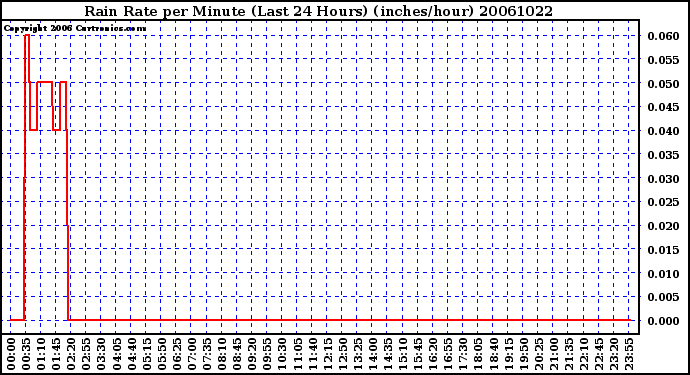The image size is (690, 375).
Task: Select the 0.015 y-axis value
Action: pos(663,250)
